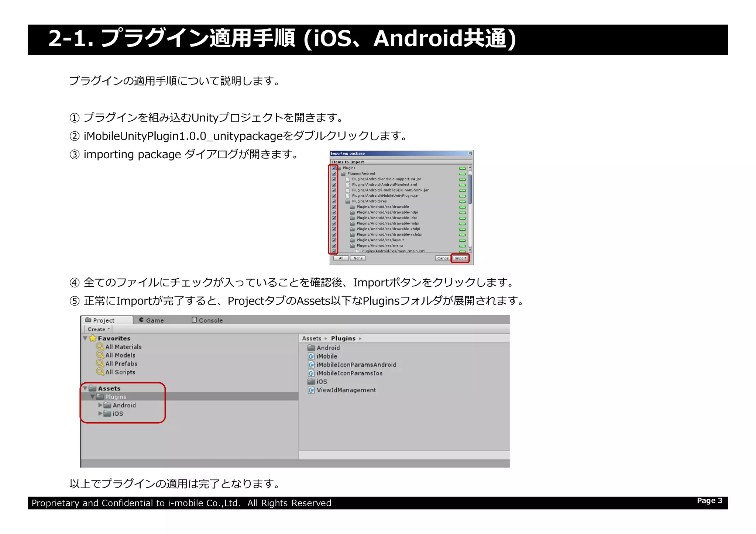
Task: Click the iMobileUnityPlugin.jar file icon
Action: click(348, 196)
